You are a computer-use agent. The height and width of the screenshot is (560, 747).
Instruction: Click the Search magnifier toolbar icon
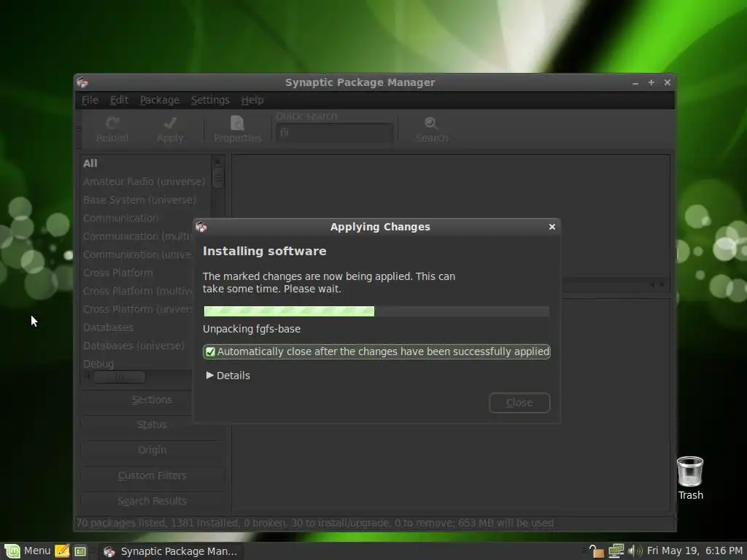coord(431,123)
